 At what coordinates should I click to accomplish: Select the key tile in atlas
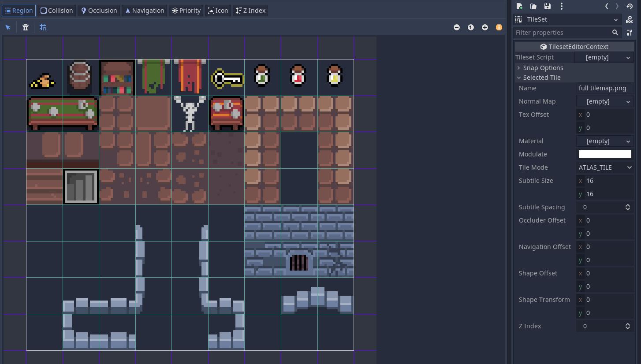click(x=227, y=78)
